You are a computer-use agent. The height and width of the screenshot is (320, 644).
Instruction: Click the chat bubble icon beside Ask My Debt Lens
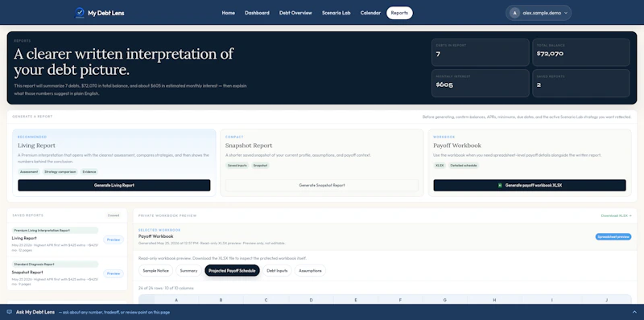click(x=10, y=312)
